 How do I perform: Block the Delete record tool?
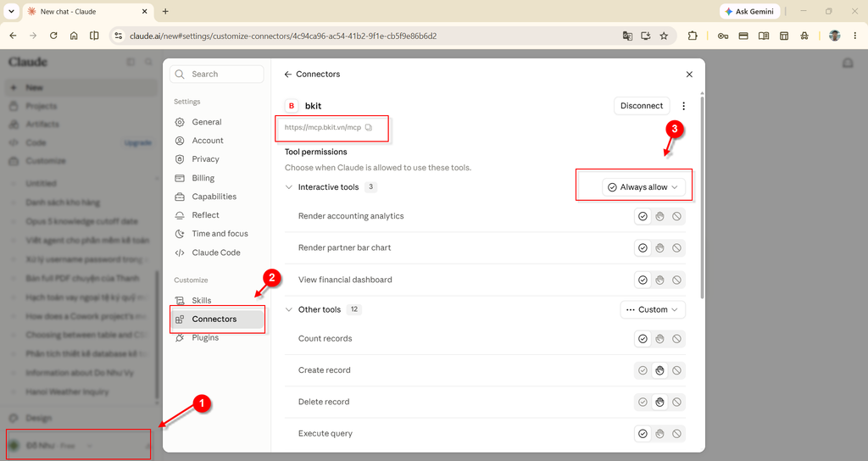click(x=677, y=403)
